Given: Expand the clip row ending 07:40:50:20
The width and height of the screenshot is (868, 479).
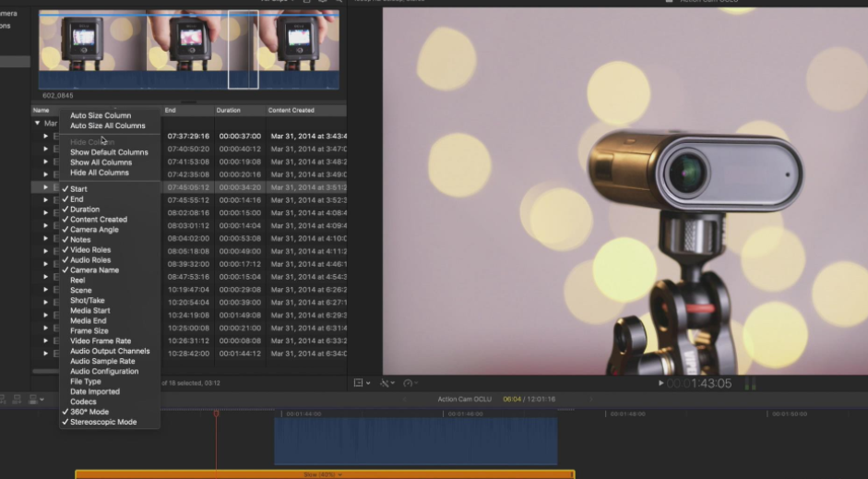Looking at the screenshot, I should coord(46,149).
